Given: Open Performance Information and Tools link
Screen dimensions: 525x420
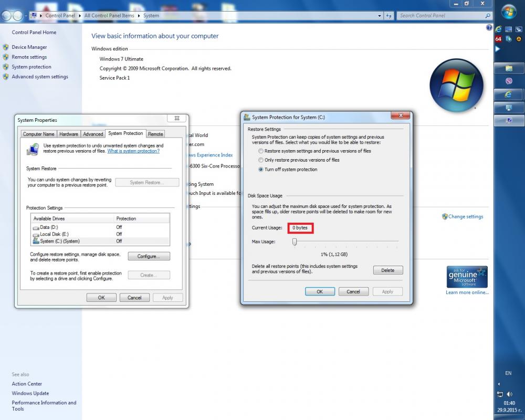Looking at the screenshot, I should pos(44,406).
